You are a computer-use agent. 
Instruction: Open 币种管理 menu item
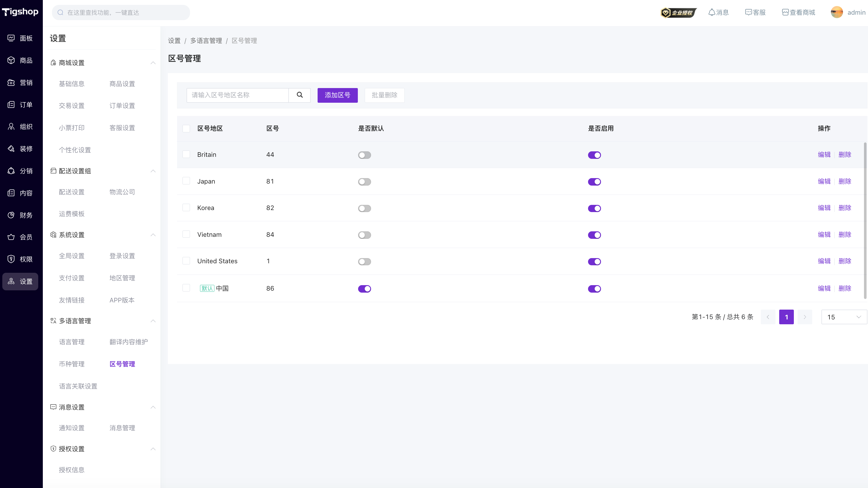pyautogui.click(x=72, y=364)
